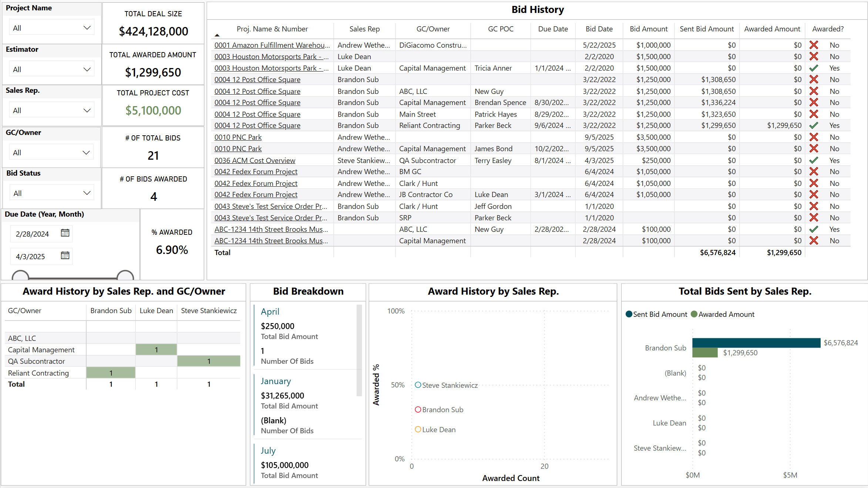Sort by Bid Amount column header
Image resolution: width=868 pixels, height=488 pixels.
648,29
